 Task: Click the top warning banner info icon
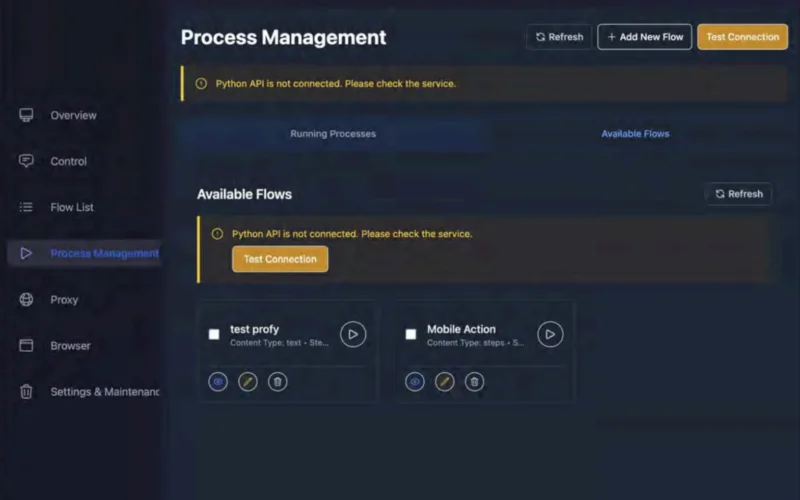click(x=202, y=83)
